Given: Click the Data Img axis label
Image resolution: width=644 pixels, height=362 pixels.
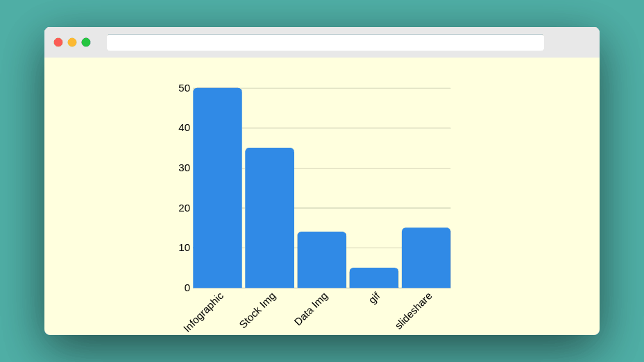Looking at the screenshot, I should 312,309.
